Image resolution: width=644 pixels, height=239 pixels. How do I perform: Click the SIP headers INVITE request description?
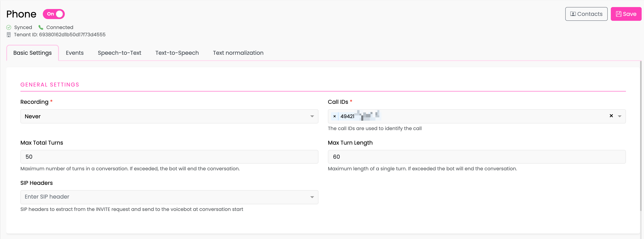[x=132, y=209]
